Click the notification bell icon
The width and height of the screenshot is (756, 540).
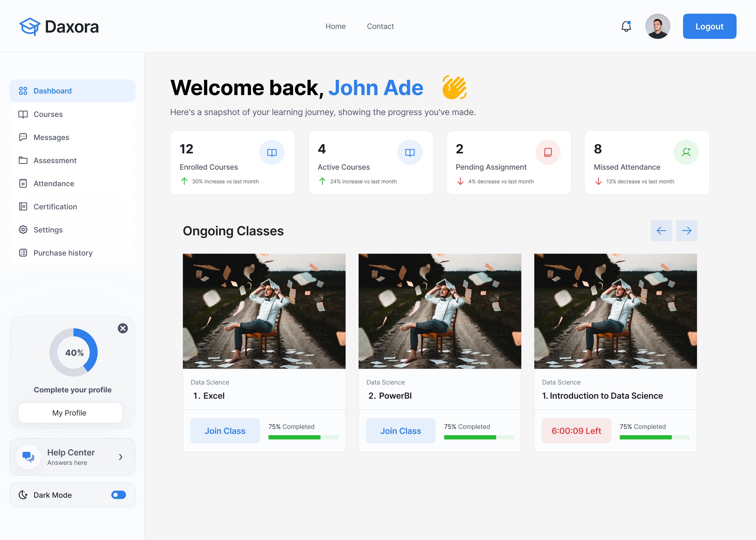click(626, 26)
